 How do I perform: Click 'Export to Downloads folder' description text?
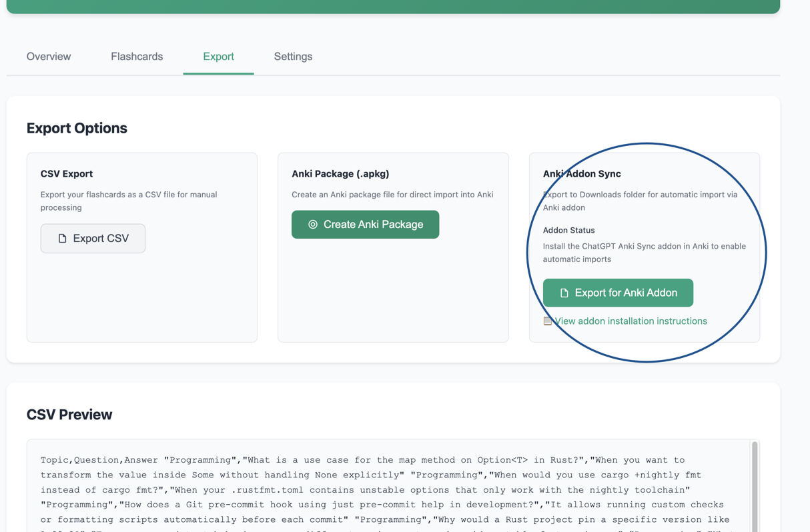(x=641, y=201)
